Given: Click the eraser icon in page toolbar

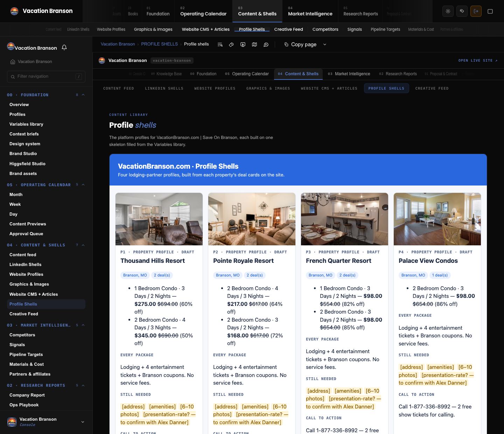Looking at the screenshot, I should click(231, 44).
